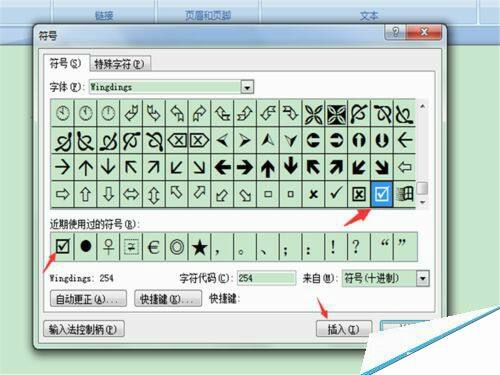Viewport: 500px width, 375px height.
Task: Select the circled left arrow symbol
Action: pyautogui.click(x=313, y=140)
